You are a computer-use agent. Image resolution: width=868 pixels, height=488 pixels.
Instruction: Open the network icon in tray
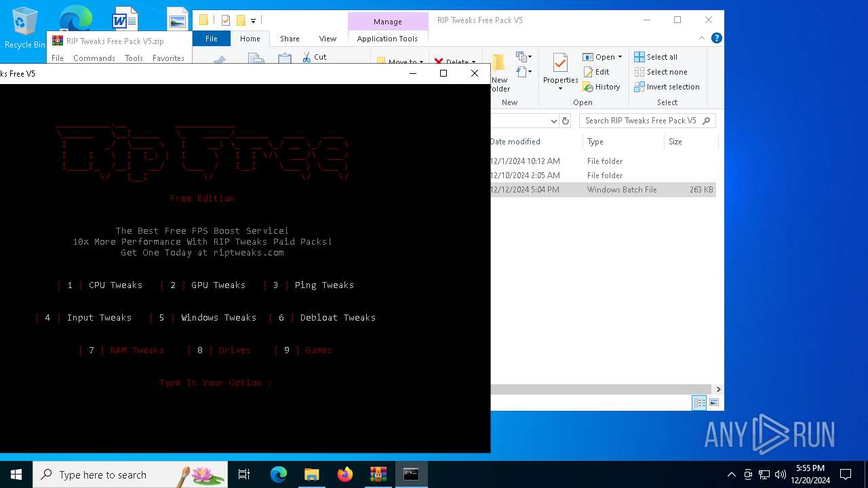click(764, 474)
